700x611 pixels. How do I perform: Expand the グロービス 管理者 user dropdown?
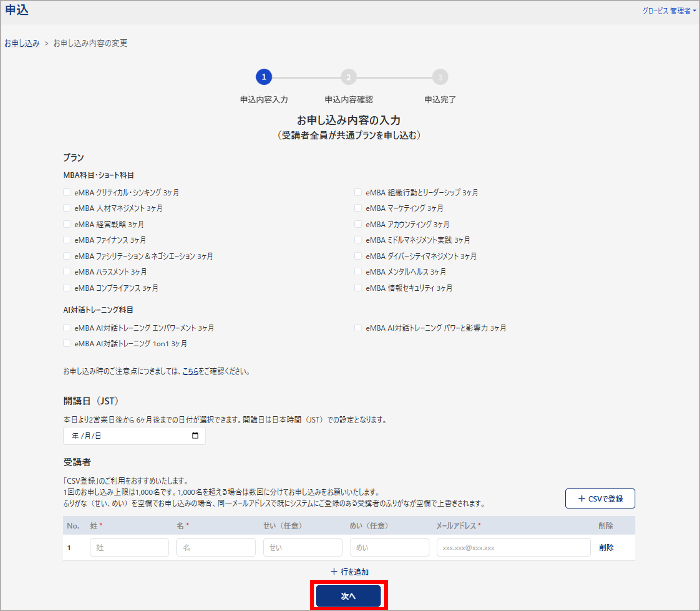coord(669,11)
